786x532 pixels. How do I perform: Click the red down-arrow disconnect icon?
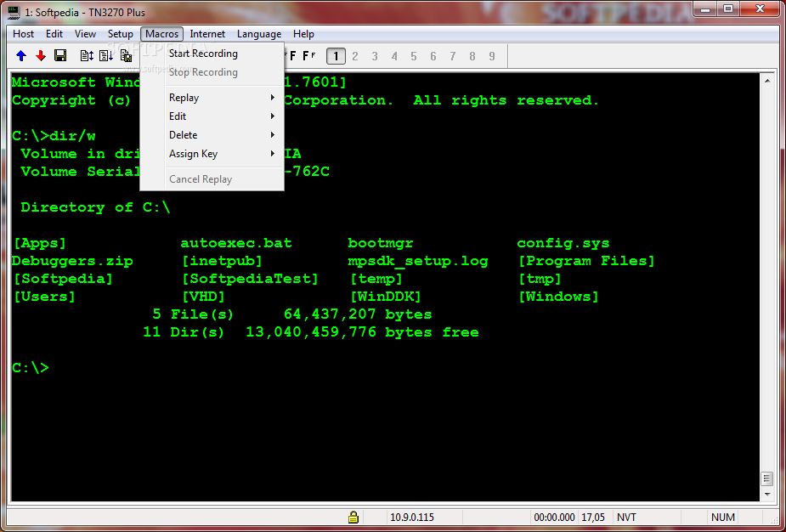(x=41, y=55)
